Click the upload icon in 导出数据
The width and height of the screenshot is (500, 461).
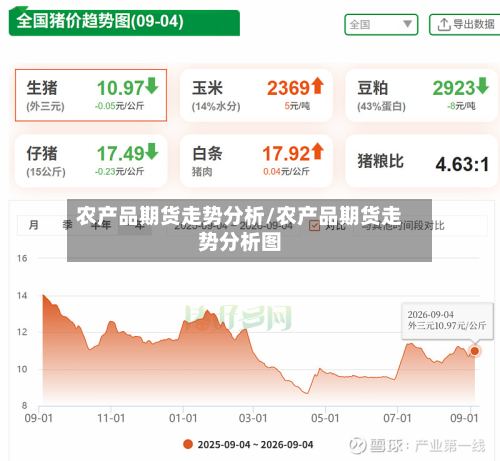[x=444, y=25]
